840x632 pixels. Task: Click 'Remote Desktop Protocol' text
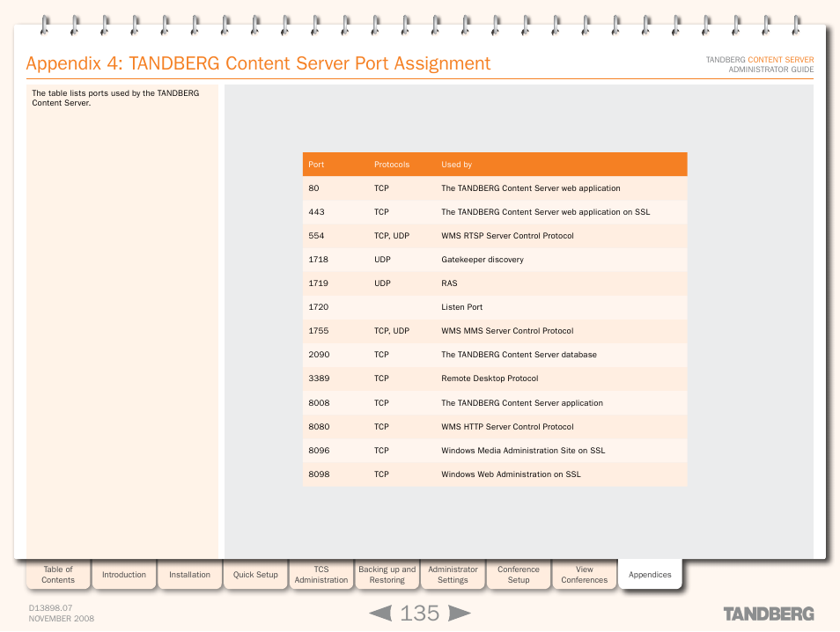click(x=490, y=378)
